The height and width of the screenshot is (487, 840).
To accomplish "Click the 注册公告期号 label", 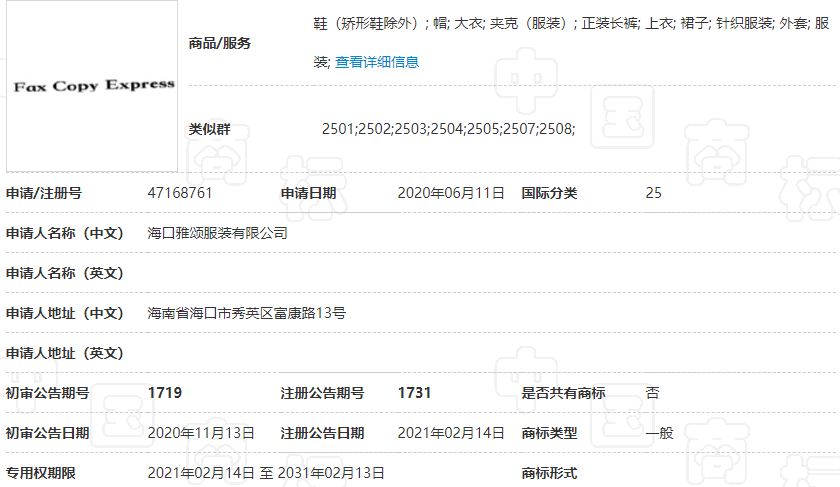I will click(322, 393).
